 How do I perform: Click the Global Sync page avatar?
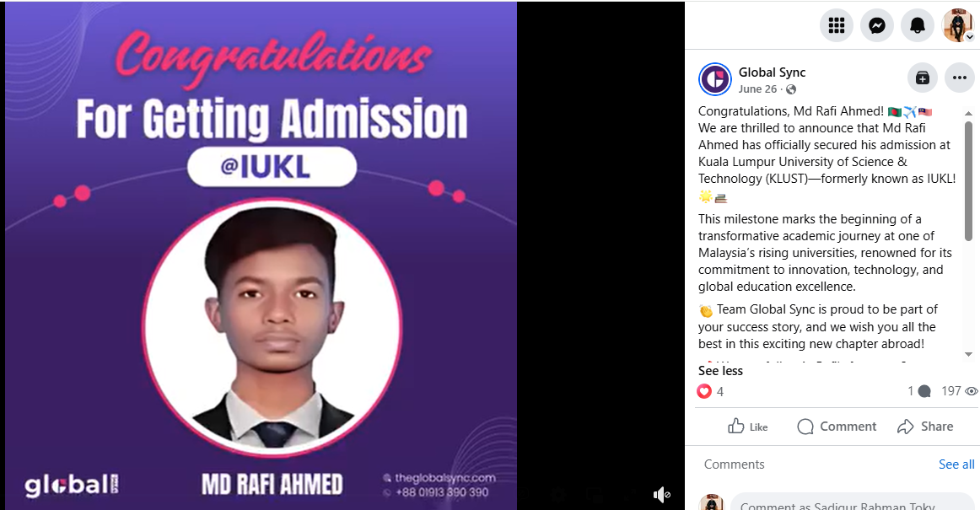715,79
